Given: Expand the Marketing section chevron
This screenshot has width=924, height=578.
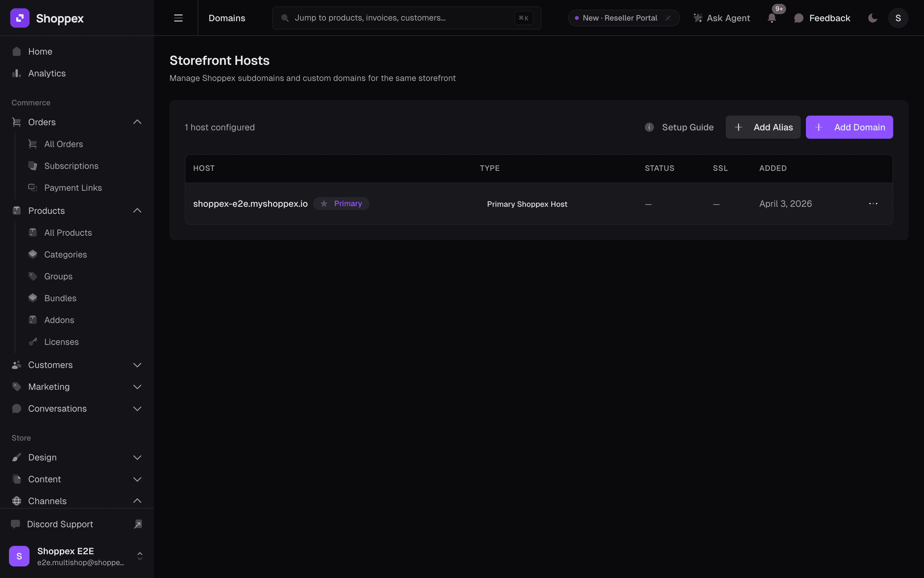Looking at the screenshot, I should point(137,387).
